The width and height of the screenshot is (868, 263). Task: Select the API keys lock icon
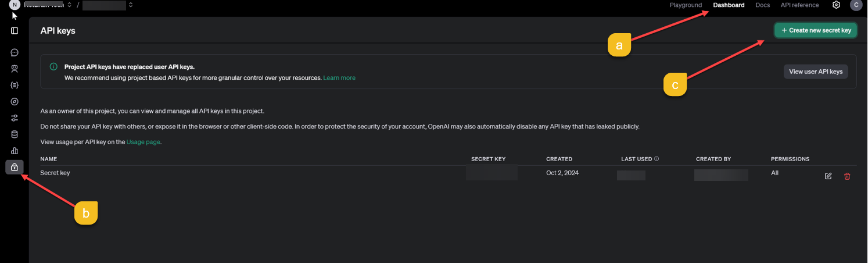[x=15, y=167]
